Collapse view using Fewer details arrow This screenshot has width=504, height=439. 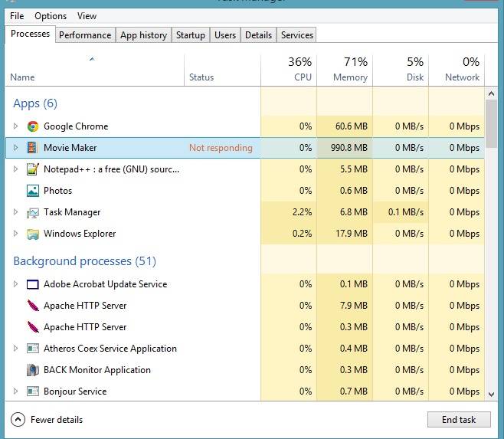pos(18,420)
